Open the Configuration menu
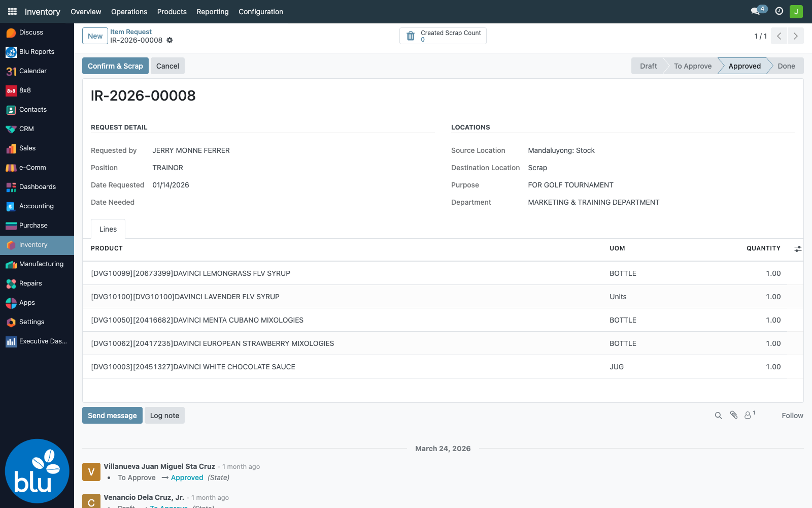This screenshot has width=812, height=508. click(261, 12)
